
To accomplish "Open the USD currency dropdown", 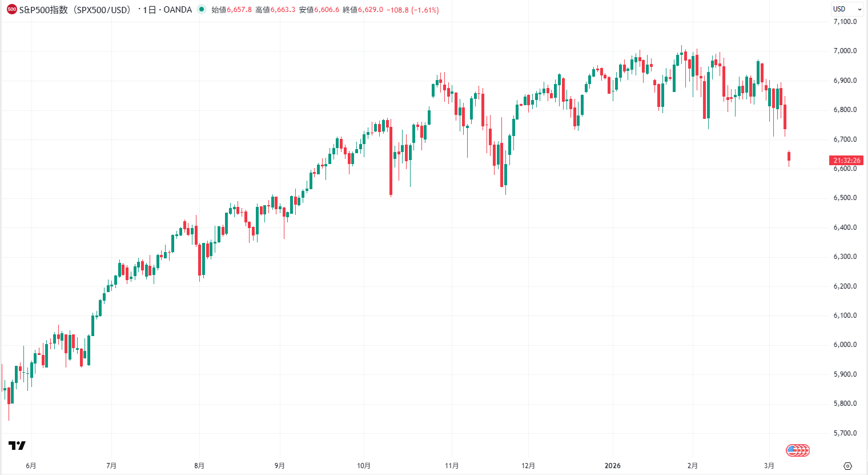I will pos(848,9).
